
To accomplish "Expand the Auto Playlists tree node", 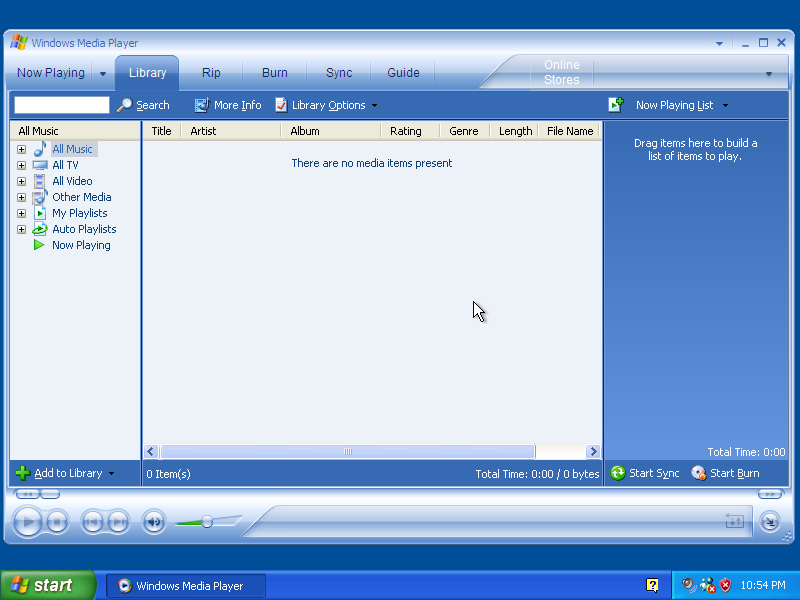I will point(21,229).
